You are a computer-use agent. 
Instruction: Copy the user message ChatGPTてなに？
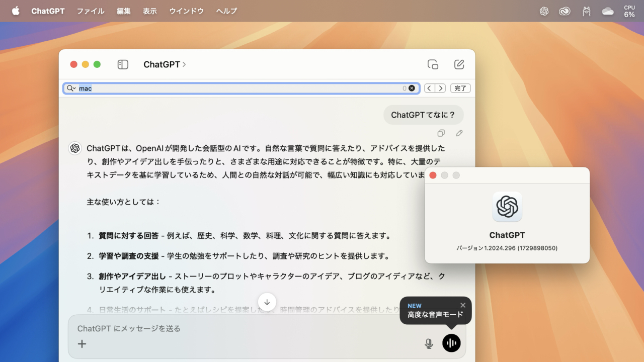point(441,133)
